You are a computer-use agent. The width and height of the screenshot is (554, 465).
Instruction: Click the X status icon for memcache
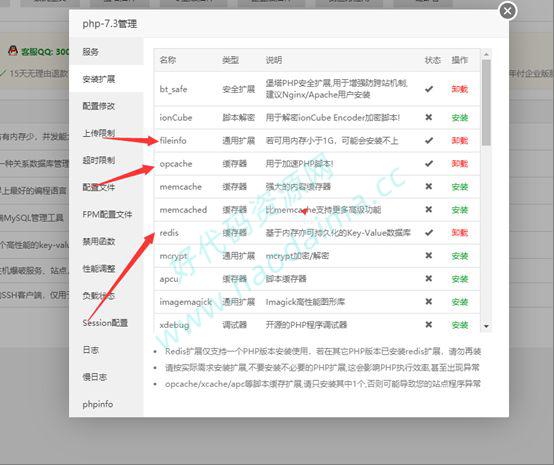tap(429, 186)
